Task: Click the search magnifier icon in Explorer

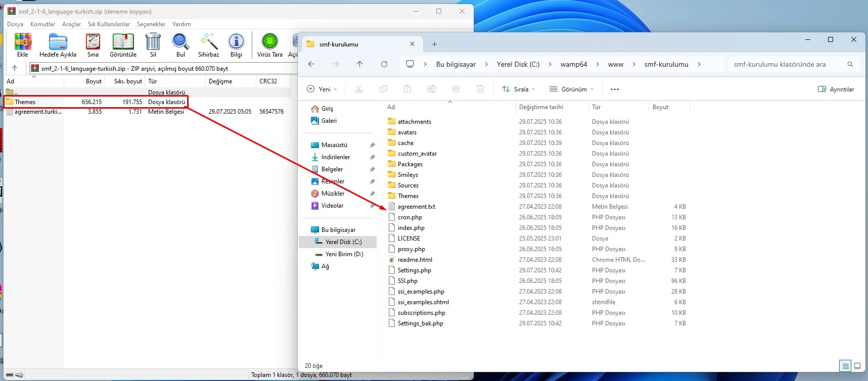Action: pyautogui.click(x=850, y=64)
